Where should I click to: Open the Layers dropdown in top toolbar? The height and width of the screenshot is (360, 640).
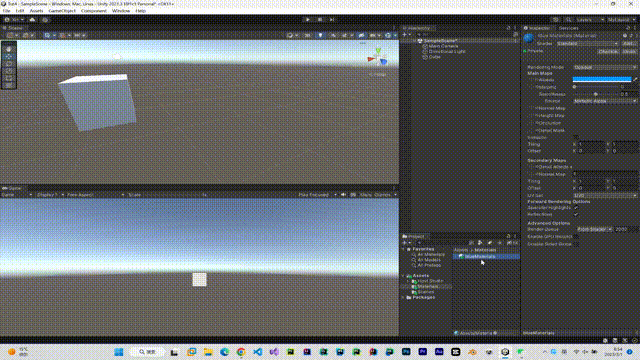[x=590, y=20]
